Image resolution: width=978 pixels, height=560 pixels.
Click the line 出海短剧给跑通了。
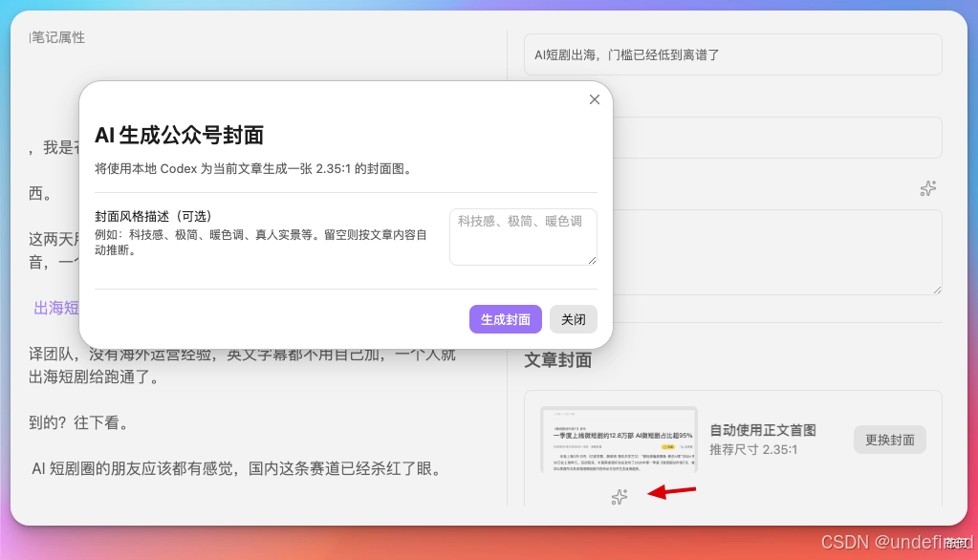tap(95, 377)
